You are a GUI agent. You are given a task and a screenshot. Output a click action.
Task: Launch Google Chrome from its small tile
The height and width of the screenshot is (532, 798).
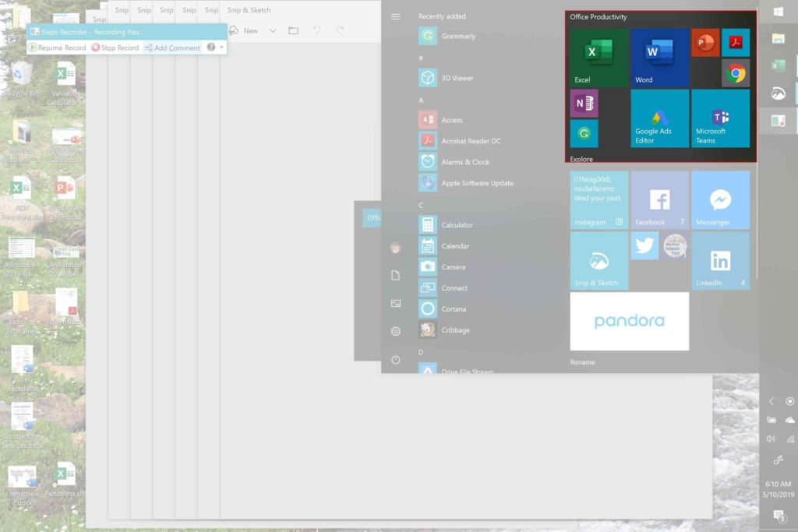coord(736,72)
